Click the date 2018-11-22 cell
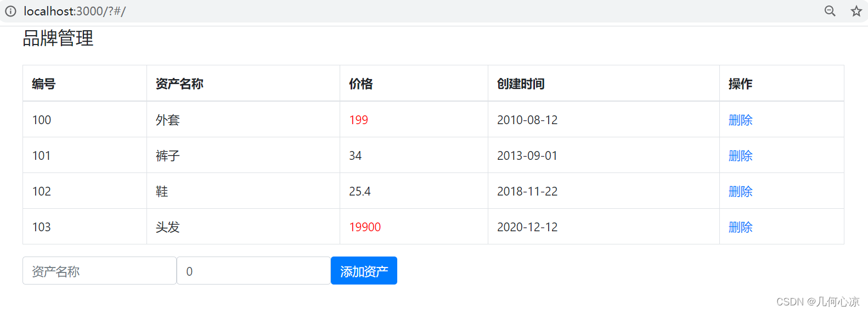This screenshot has height=312, width=868. tap(527, 191)
